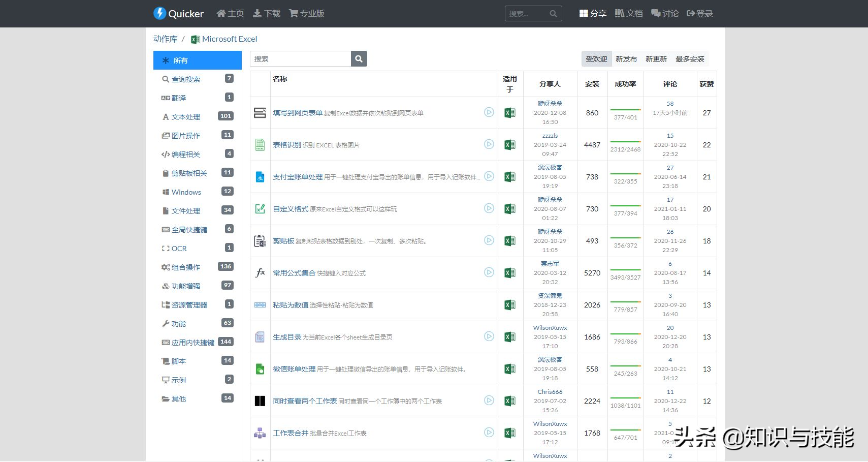The width and height of the screenshot is (868, 462).
Task: Select the 新更新 sort tab
Action: pyautogui.click(x=656, y=59)
